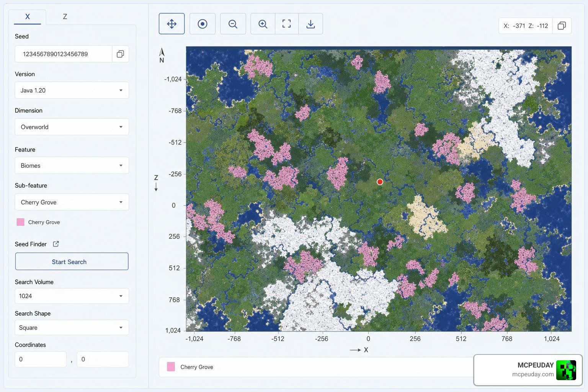Focus the seed number input field
Image resolution: width=588 pixels, height=392 pixels.
point(64,54)
